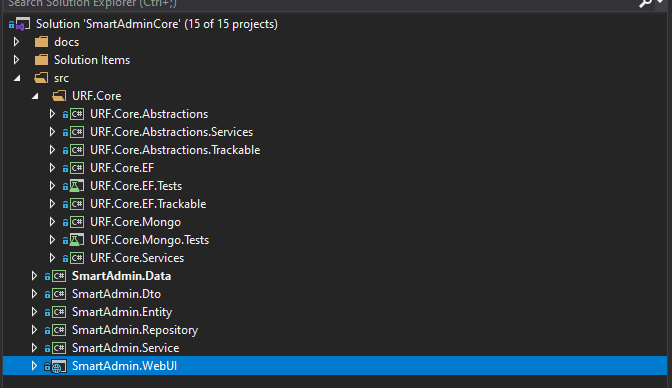Click the Search Solution Explorer input field

[319, 4]
